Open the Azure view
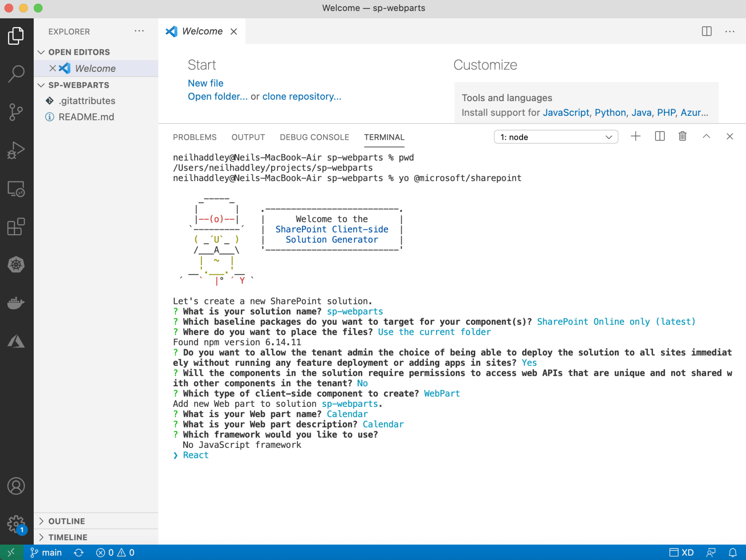Screen dimensions: 746x560 16,341
